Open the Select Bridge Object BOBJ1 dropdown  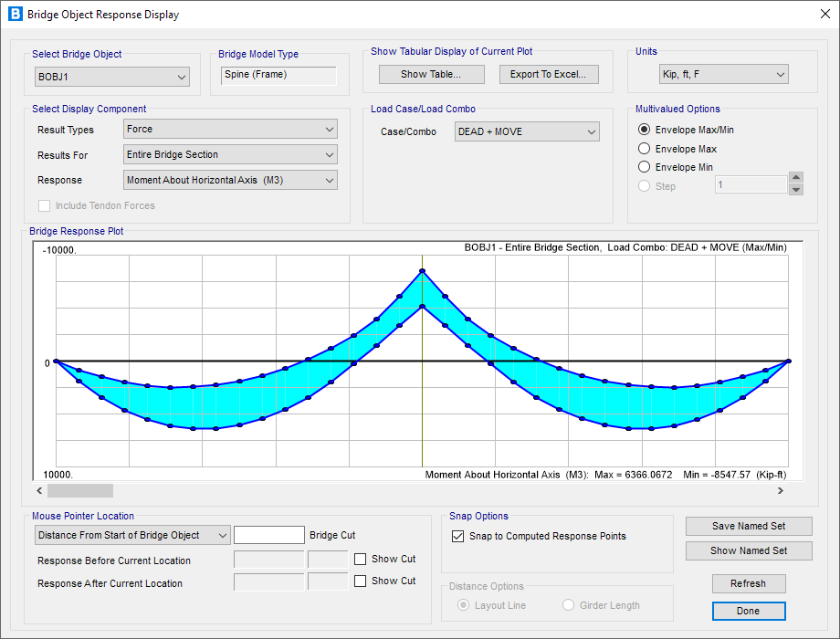111,77
